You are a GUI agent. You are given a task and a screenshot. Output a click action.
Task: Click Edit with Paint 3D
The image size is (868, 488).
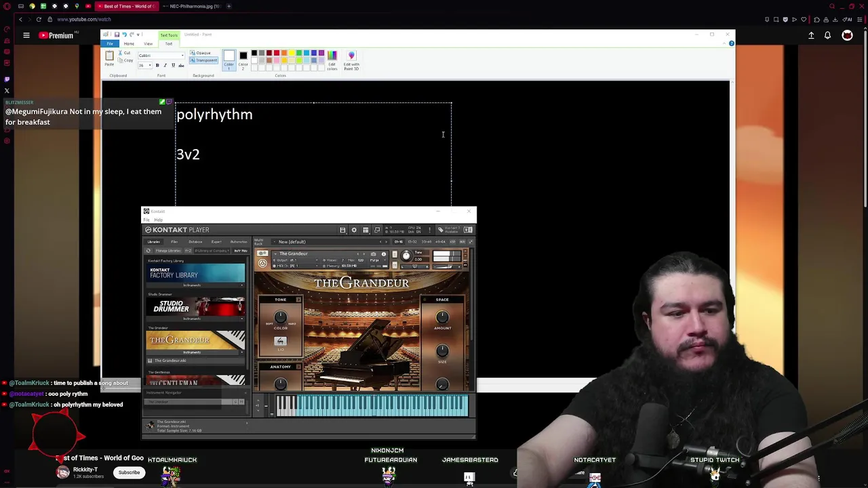[x=351, y=60]
